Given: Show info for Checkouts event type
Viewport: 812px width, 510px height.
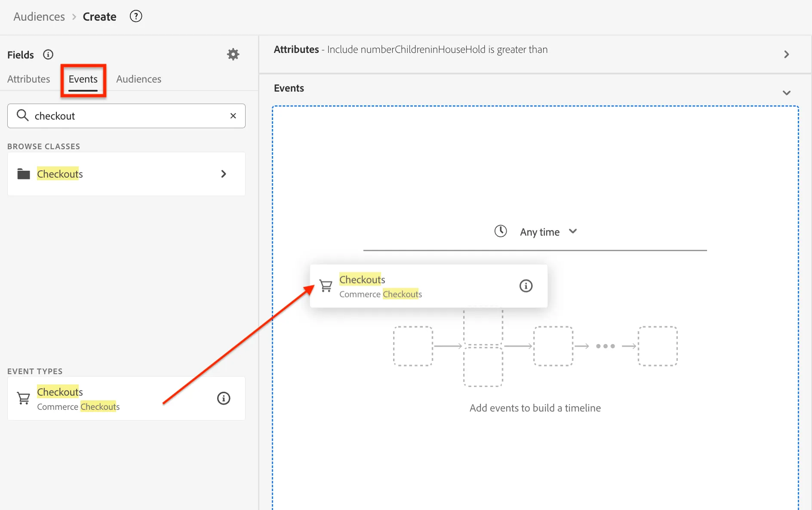Looking at the screenshot, I should pos(224,398).
